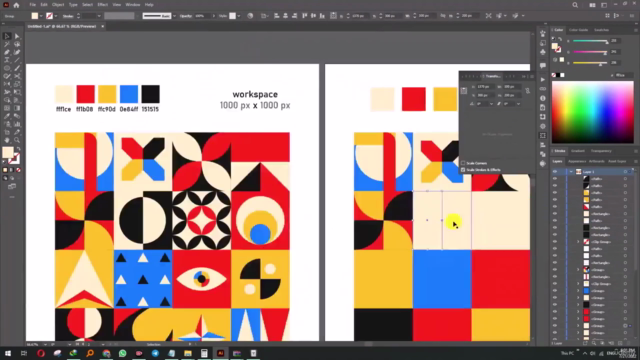Viewport: 640px width, 360px height.
Task: Click the horizontal align center icon
Action: coord(285,16)
